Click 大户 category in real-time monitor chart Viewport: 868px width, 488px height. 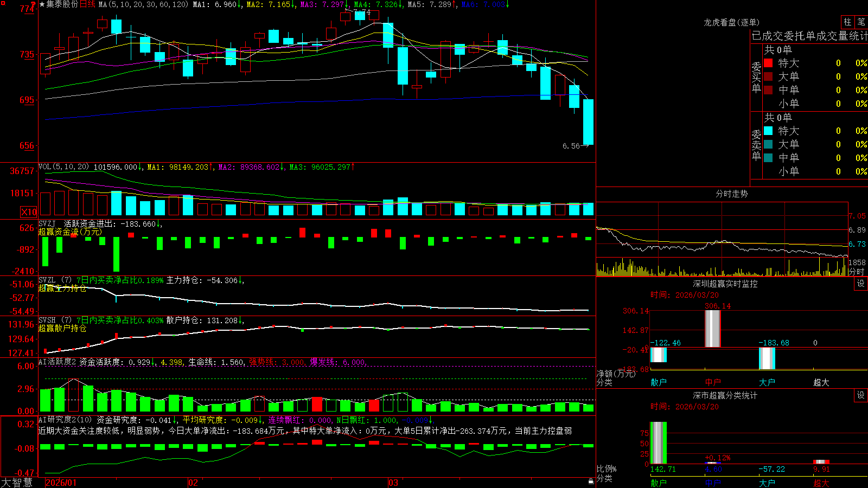(767, 382)
